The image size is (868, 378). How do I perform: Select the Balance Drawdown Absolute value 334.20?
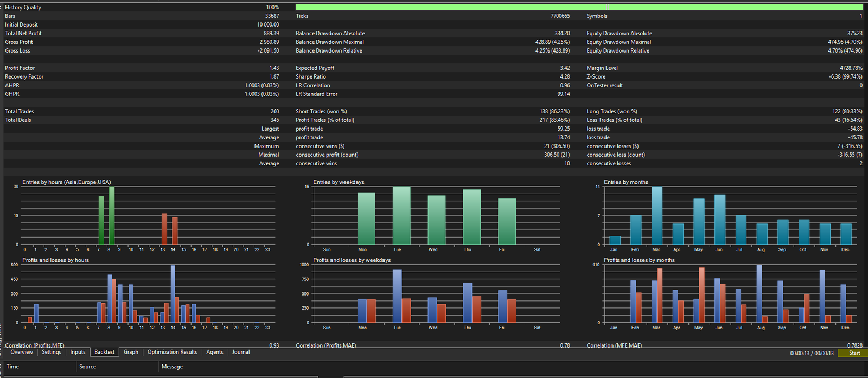(562, 33)
